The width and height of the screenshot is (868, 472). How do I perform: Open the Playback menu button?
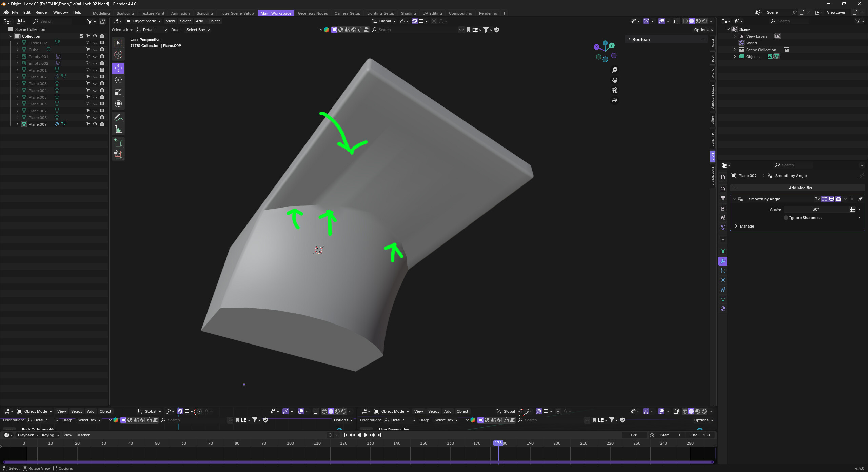click(28, 435)
